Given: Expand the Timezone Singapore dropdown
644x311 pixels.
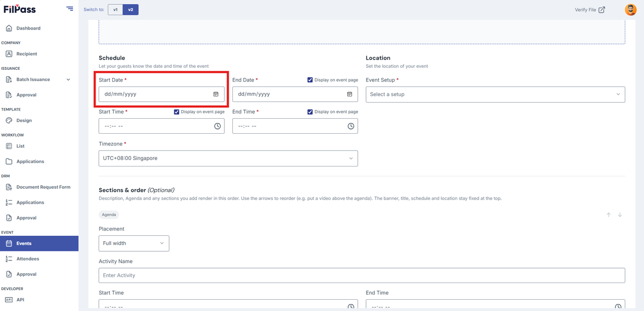Looking at the screenshot, I should [x=228, y=158].
